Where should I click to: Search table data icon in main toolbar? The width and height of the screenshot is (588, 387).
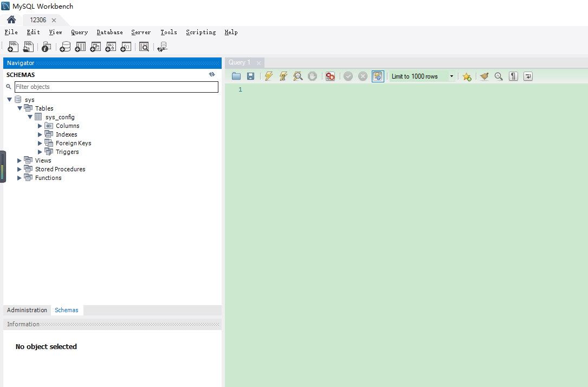point(144,47)
